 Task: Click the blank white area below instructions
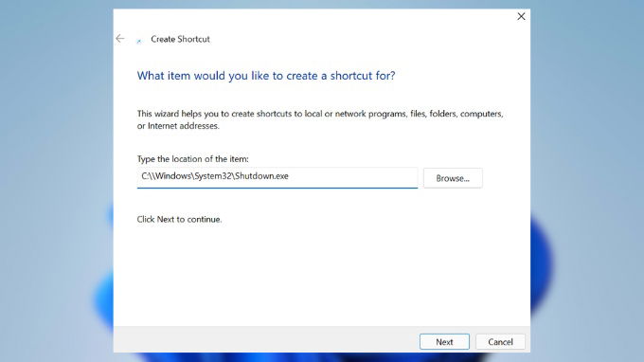320,276
